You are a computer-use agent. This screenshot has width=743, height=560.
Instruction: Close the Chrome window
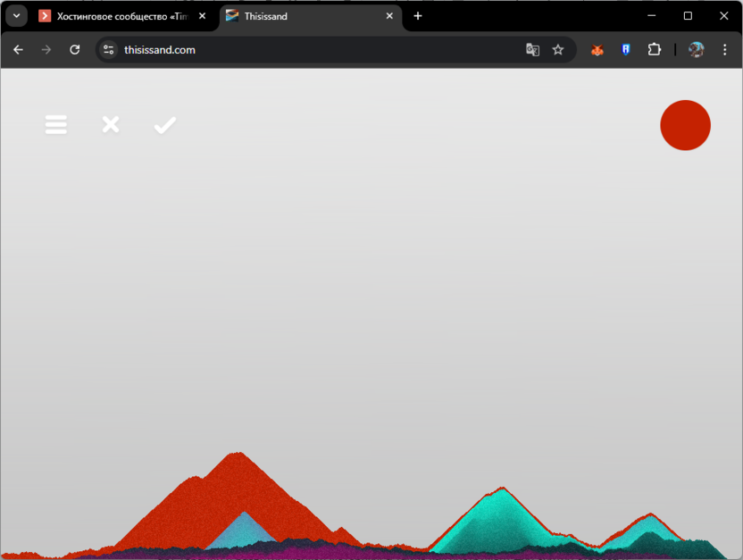[x=723, y=16]
